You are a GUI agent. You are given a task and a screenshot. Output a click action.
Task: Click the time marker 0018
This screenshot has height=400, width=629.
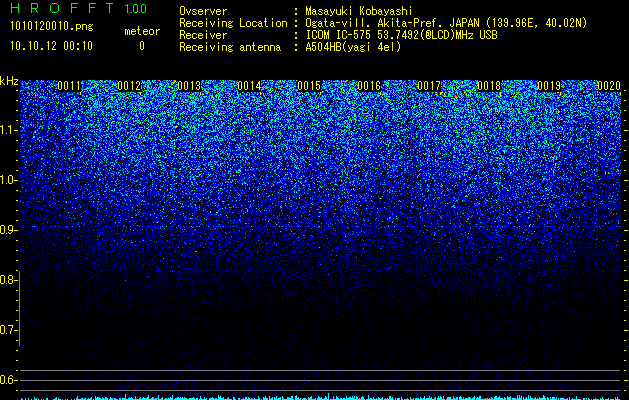[x=489, y=86]
